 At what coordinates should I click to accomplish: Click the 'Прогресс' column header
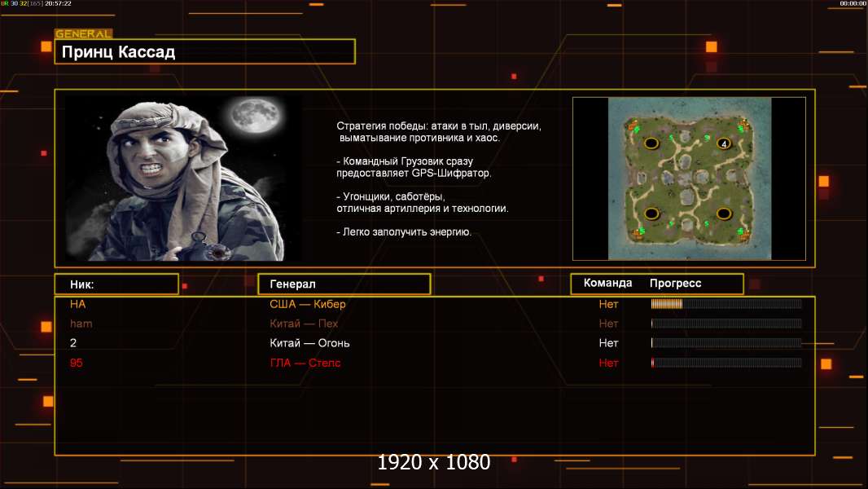[x=675, y=283]
